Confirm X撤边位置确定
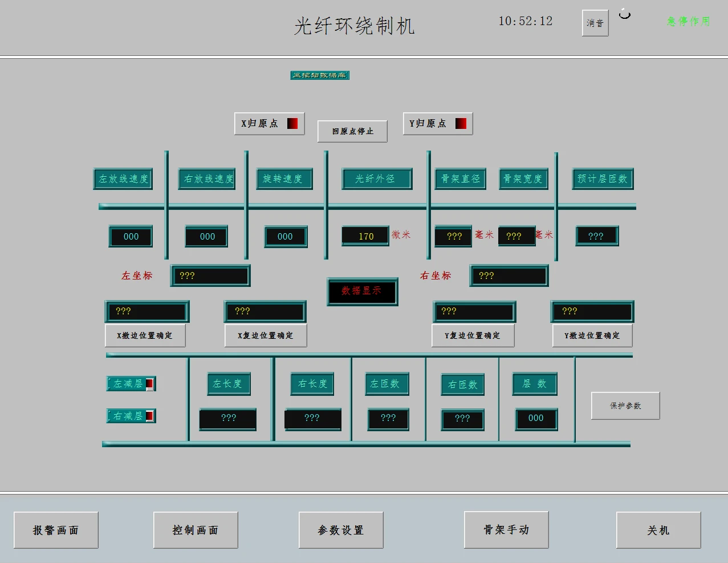 [145, 335]
